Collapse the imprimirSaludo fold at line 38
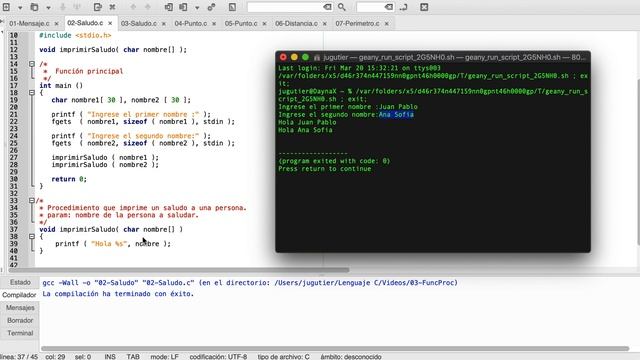Screen dimensions: 640x360 coord(32,236)
